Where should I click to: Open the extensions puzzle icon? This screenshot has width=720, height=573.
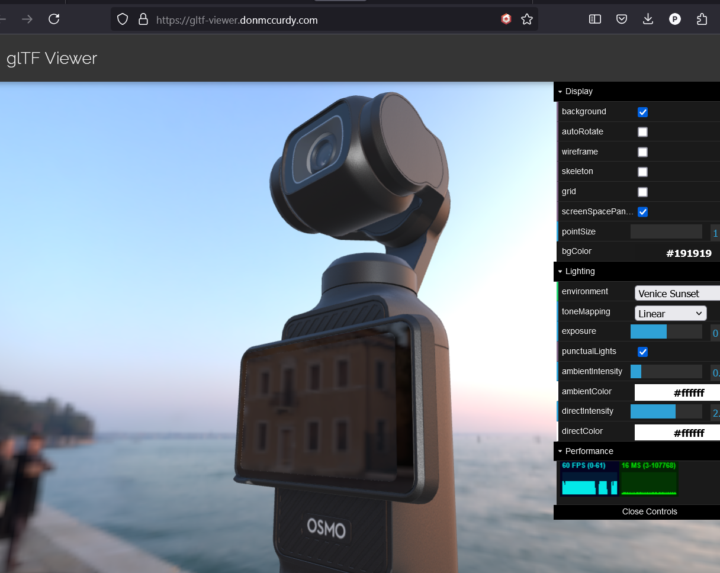click(702, 19)
